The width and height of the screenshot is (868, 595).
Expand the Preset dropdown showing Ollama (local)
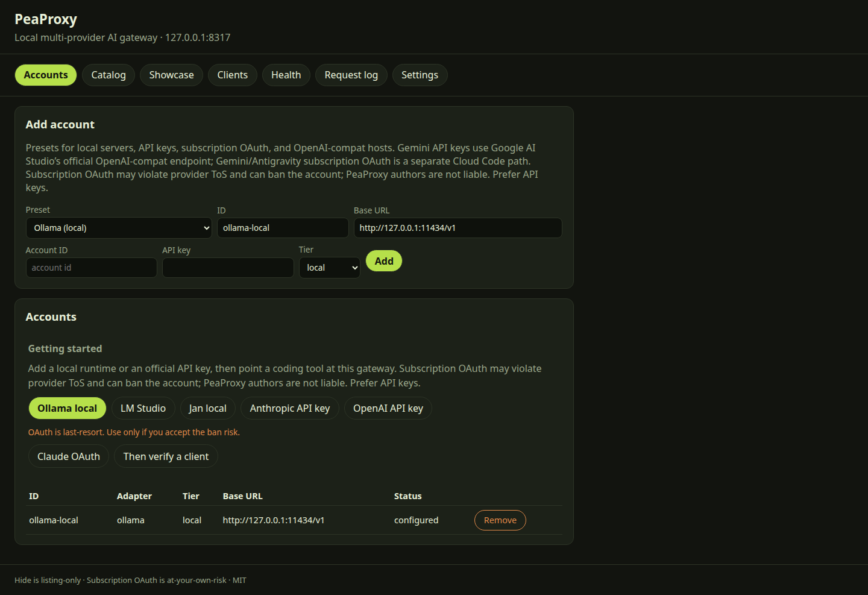(119, 228)
